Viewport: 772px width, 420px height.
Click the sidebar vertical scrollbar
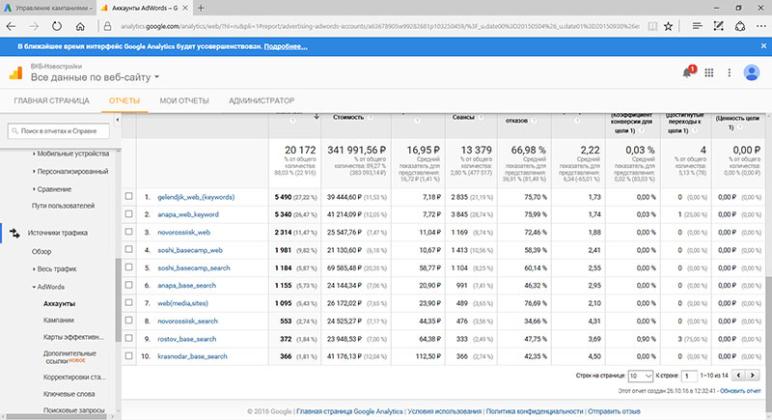[x=118, y=300]
